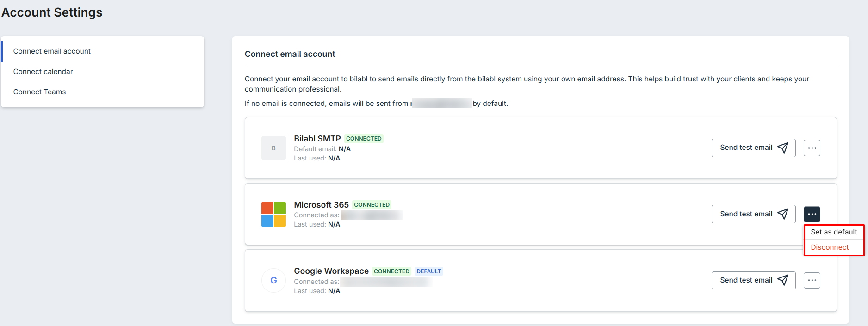868x326 pixels.
Task: Click the DEFAULT badge on Google Workspace
Action: click(x=428, y=271)
